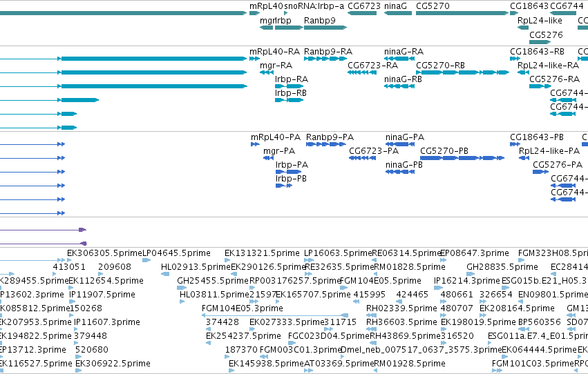The width and height of the screenshot is (588, 374).
Task: Click the mgr-RA transcript label
Action: [x=276, y=66]
